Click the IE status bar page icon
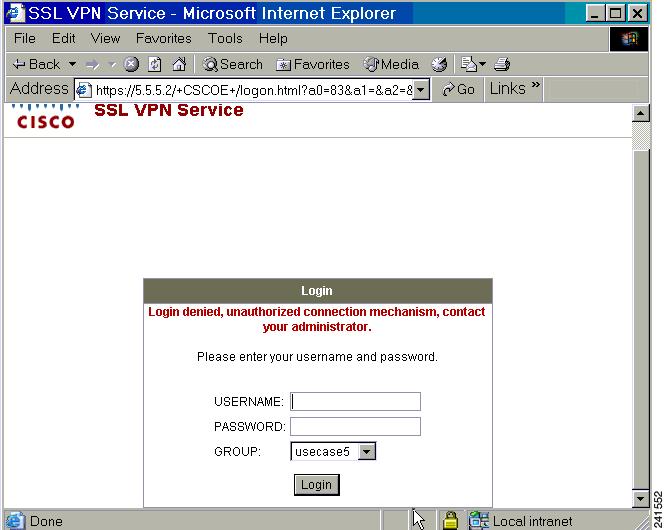665x530 pixels. [15, 521]
